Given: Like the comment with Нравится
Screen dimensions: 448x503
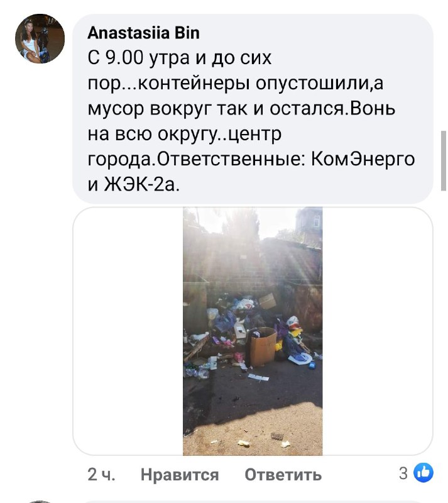Looking at the screenshot, I should coord(180,474).
